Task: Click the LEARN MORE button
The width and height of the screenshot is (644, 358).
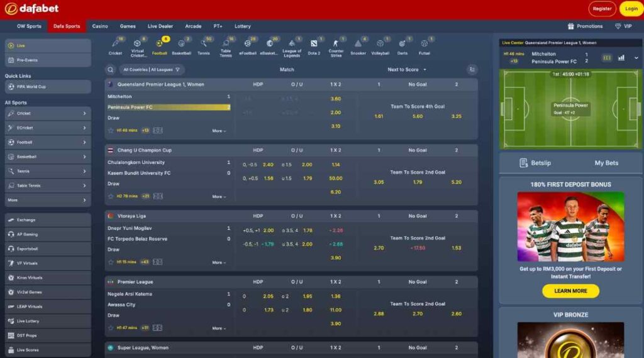Action: click(x=570, y=291)
